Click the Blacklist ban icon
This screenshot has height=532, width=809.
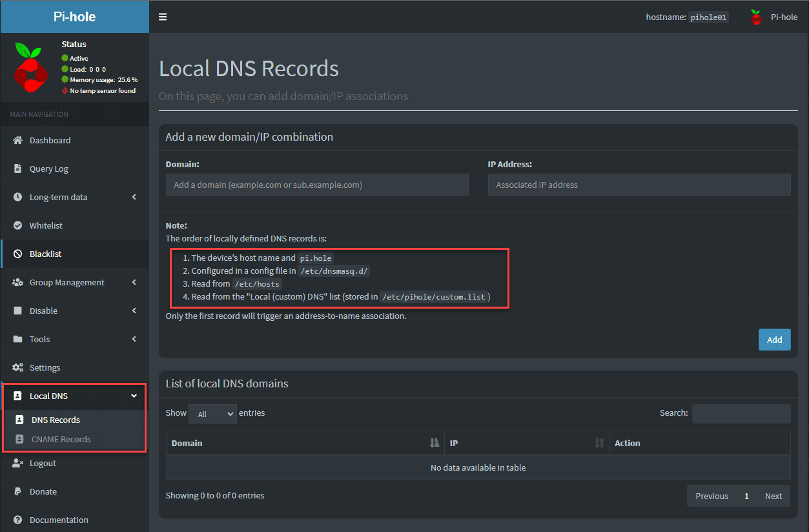pyautogui.click(x=18, y=254)
